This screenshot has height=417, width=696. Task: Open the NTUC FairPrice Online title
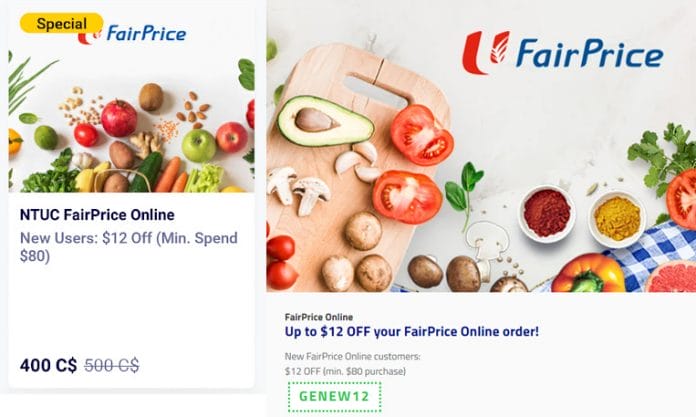point(97,215)
